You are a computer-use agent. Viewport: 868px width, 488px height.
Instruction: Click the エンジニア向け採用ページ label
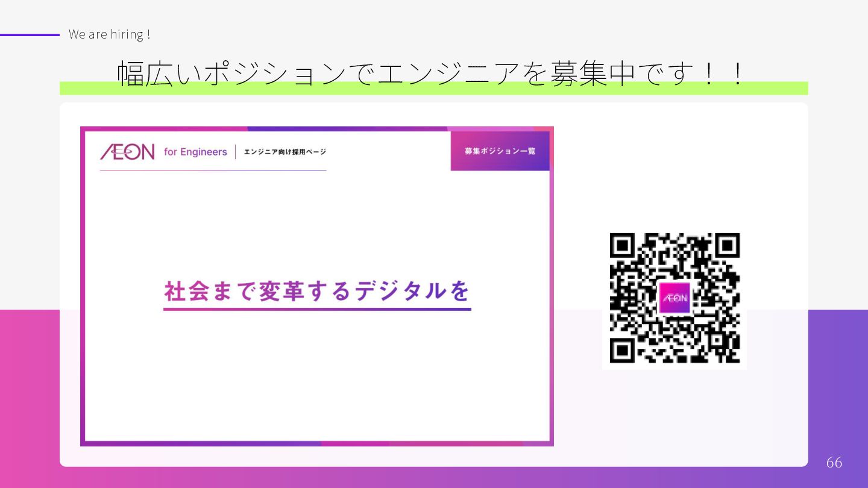tap(285, 152)
